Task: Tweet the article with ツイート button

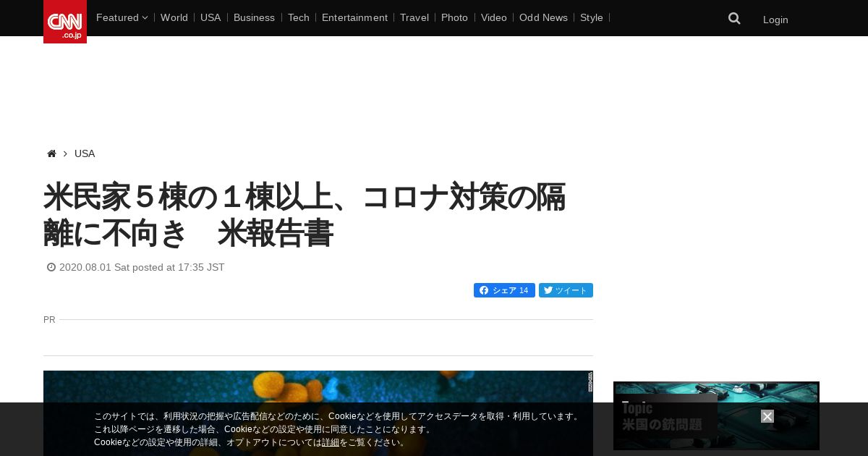Action: pyautogui.click(x=566, y=290)
